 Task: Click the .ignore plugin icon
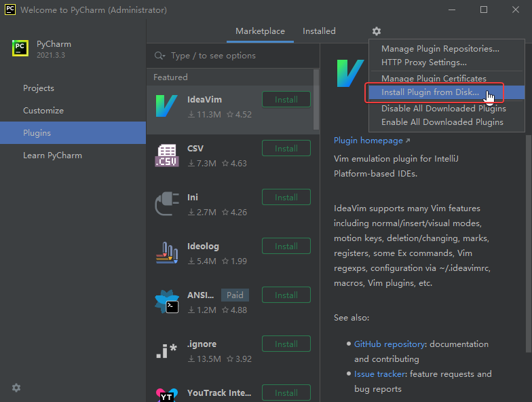coord(167,350)
